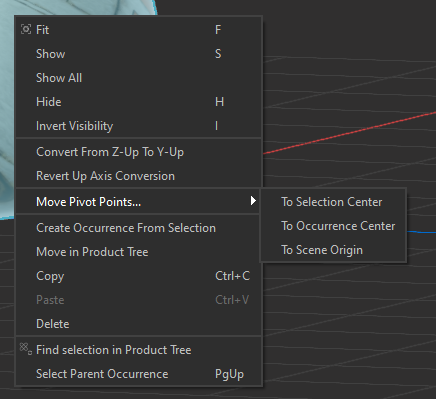This screenshot has width=436, height=399.
Task: Select Parent Occurrence menu entry
Action: [x=138, y=374]
